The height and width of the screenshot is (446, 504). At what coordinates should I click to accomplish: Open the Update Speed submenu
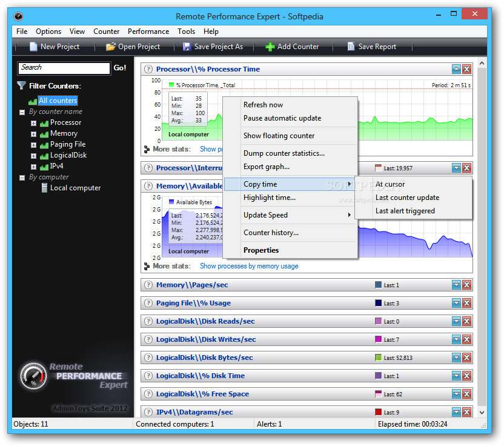tap(291, 215)
